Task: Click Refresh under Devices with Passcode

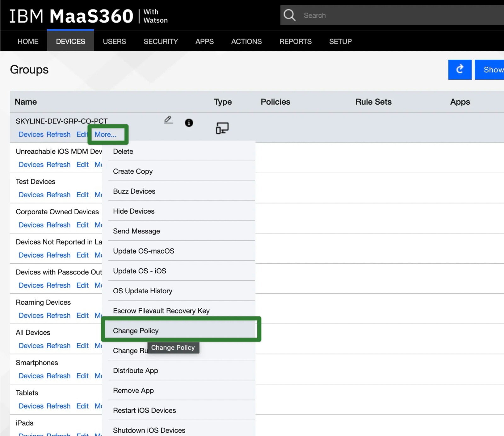Action: (59, 285)
